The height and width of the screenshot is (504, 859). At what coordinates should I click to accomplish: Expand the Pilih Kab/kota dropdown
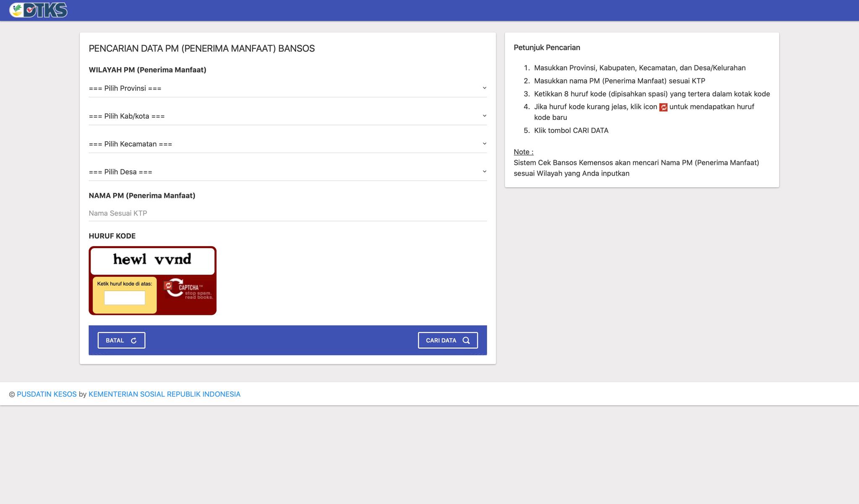288,116
